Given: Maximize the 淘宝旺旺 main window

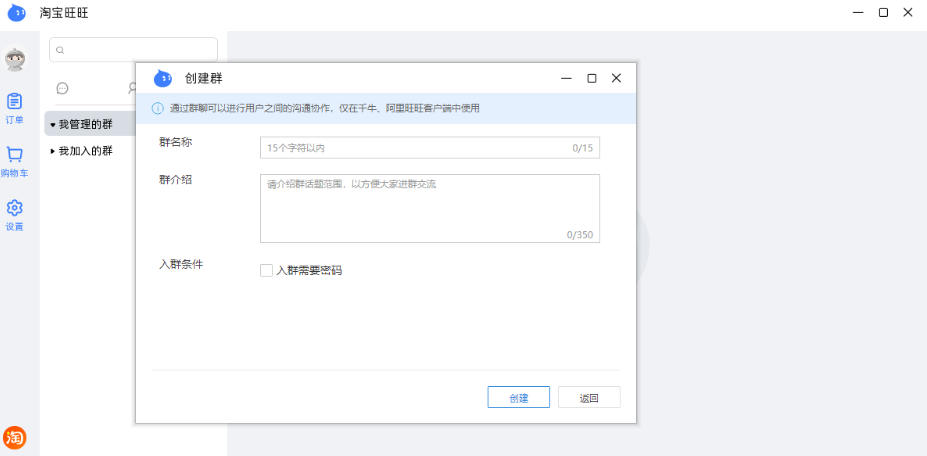Looking at the screenshot, I should point(883,12).
